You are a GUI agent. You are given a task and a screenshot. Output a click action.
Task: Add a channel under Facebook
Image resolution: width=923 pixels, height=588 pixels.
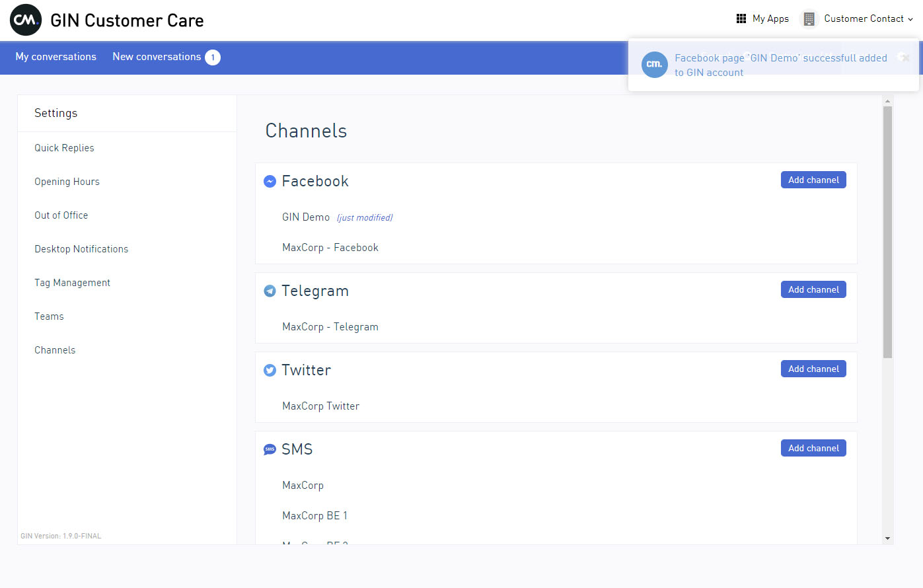[x=813, y=180]
